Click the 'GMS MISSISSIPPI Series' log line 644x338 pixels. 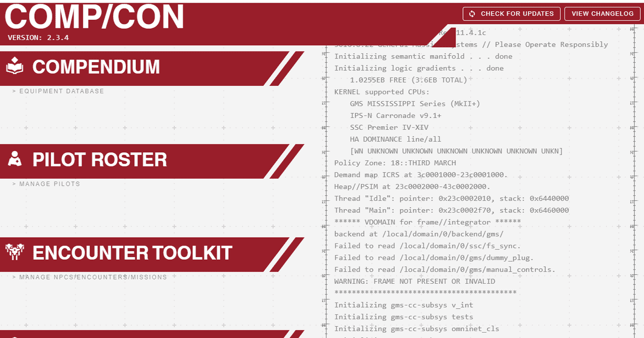(x=415, y=104)
